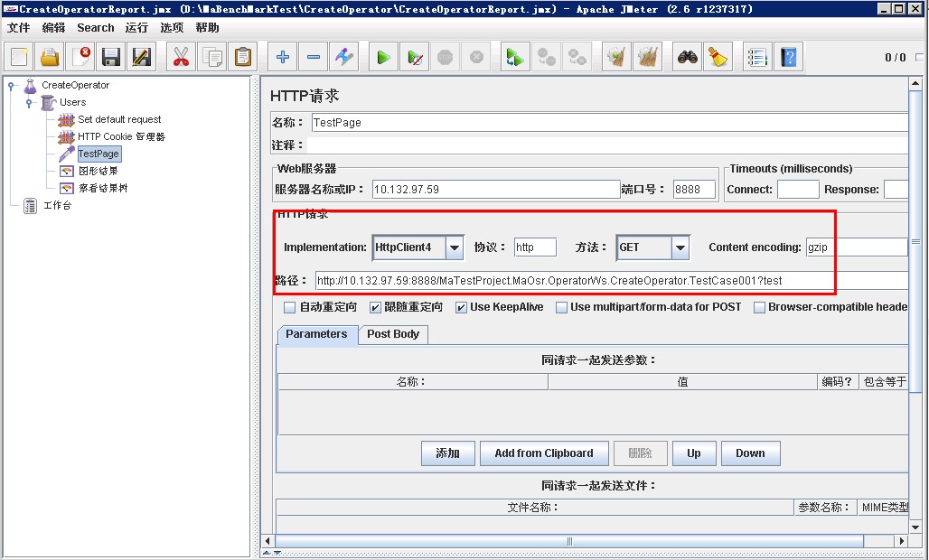Collapse the Users thread group node
929x560 pixels.
29,102
